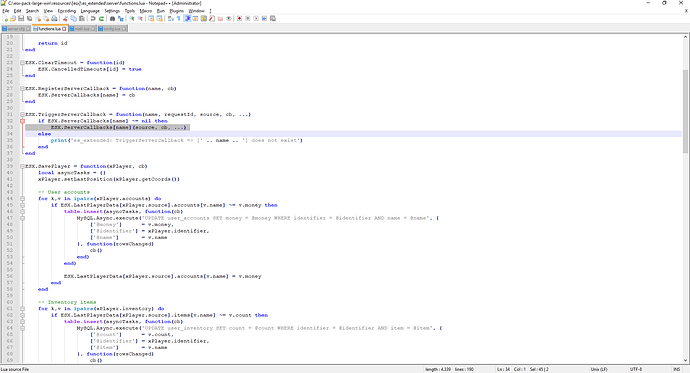Close the current document via toolbar icon

point(38,18)
